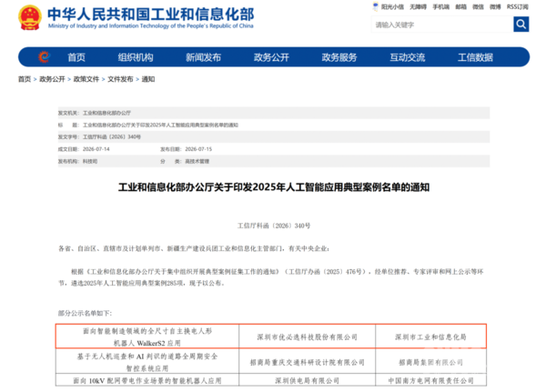Go to 政策文件 breadcrumb link
546x392 pixels.
[86, 79]
